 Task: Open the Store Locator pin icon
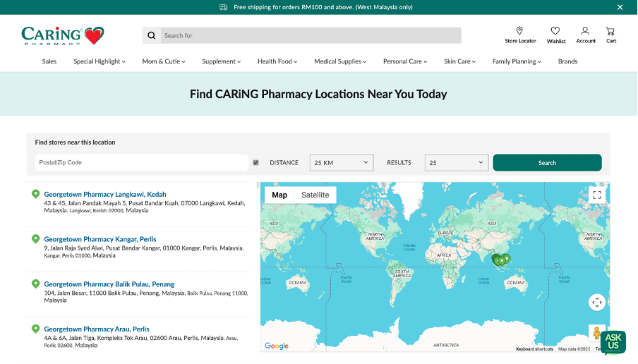pyautogui.click(x=519, y=31)
